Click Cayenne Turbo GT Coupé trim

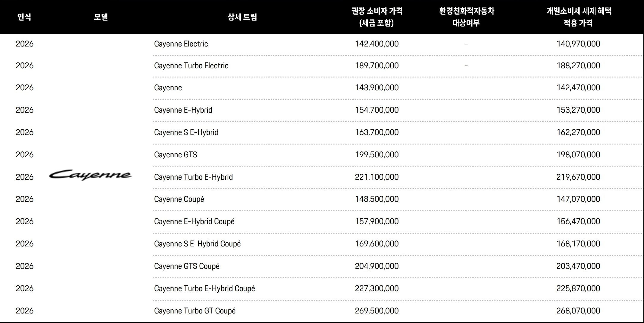[x=195, y=311]
